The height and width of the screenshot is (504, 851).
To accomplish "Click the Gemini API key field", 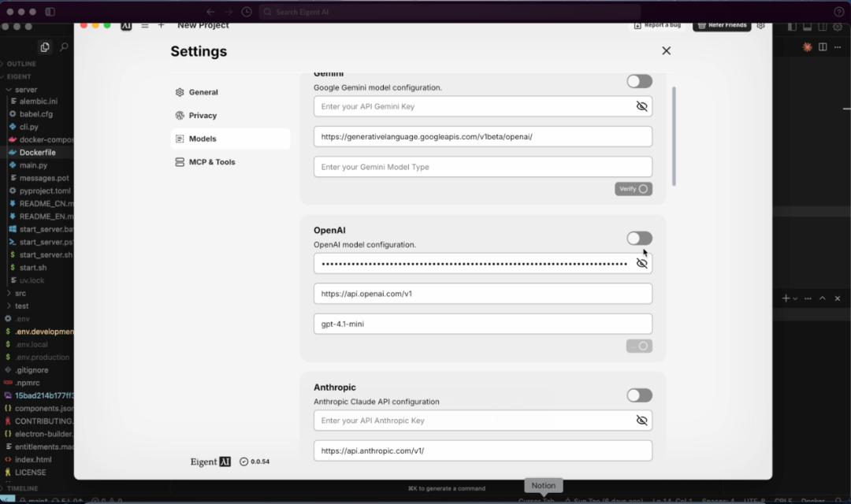I will 482,106.
